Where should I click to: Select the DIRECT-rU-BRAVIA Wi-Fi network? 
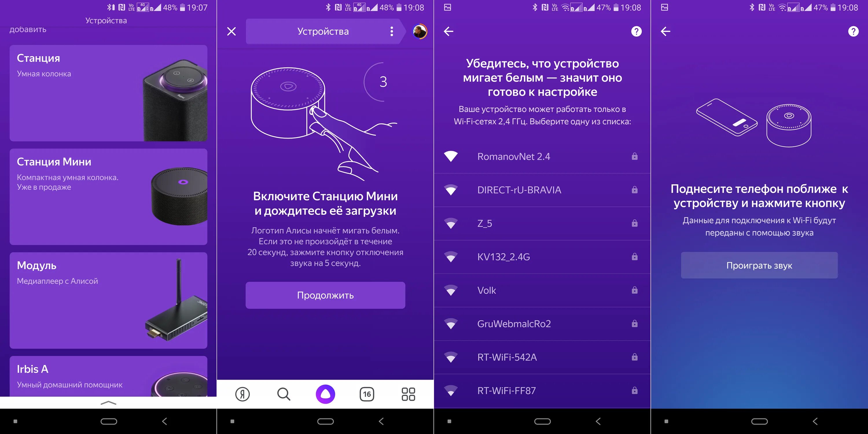tap(542, 190)
